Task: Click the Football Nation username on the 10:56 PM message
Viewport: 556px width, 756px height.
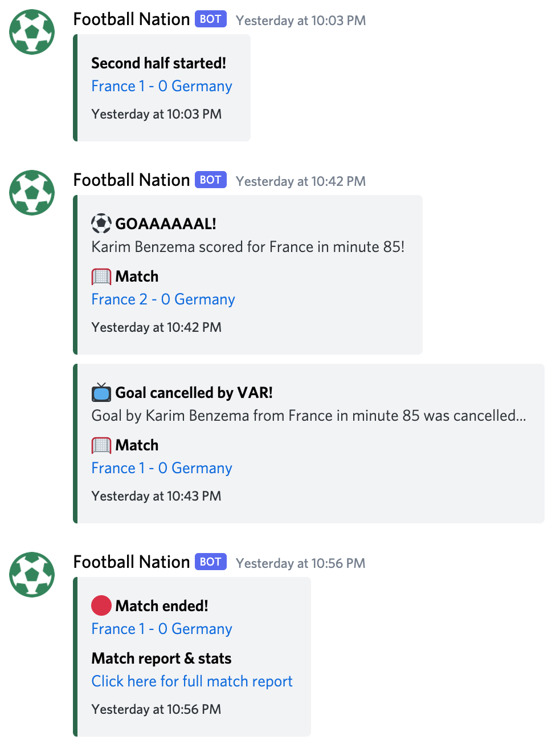Action: [x=132, y=562]
